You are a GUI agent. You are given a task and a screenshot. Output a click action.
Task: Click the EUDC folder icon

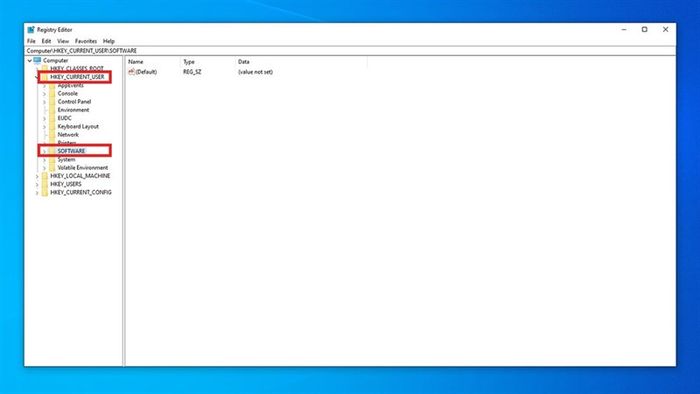pyautogui.click(x=52, y=118)
